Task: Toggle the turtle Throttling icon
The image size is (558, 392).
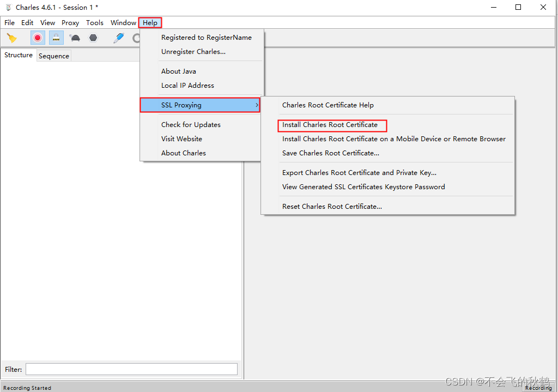Action: click(x=75, y=38)
